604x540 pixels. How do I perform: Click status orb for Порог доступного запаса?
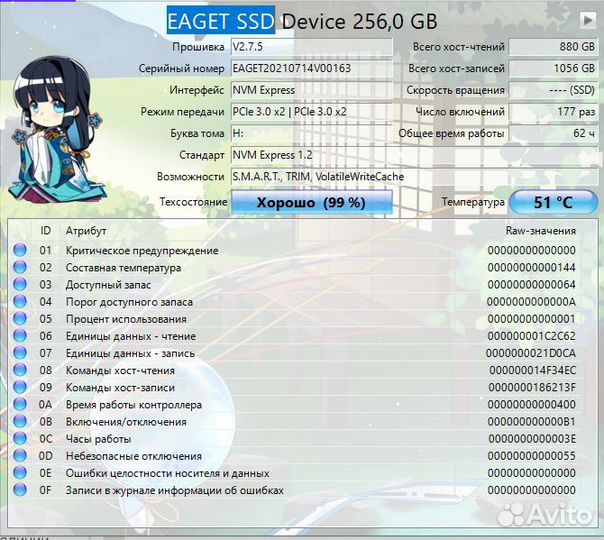click(x=20, y=301)
